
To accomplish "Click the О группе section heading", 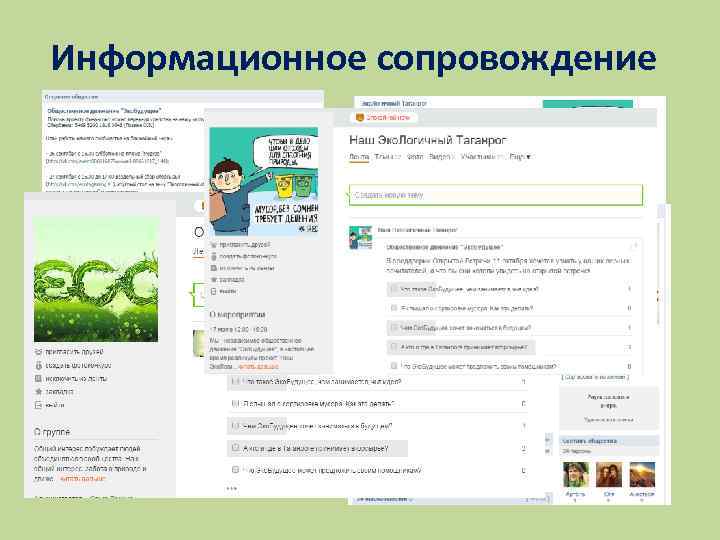I will pos(52,432).
